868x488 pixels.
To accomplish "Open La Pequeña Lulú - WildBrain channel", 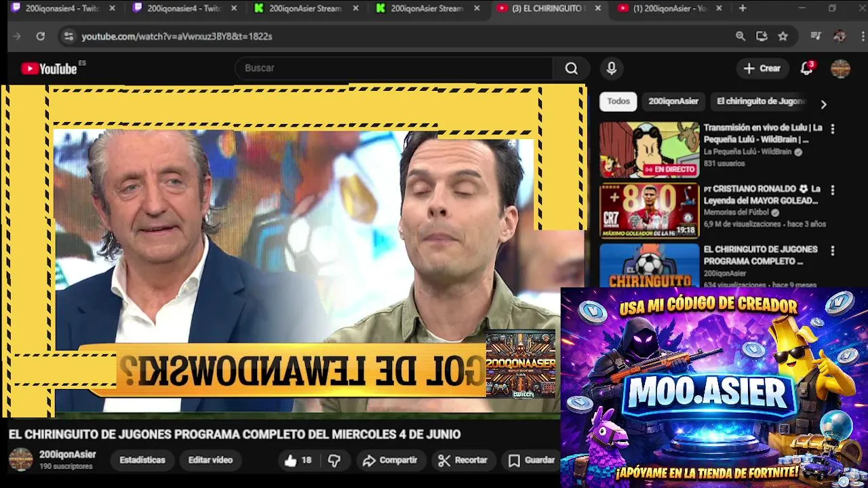I will [747, 152].
